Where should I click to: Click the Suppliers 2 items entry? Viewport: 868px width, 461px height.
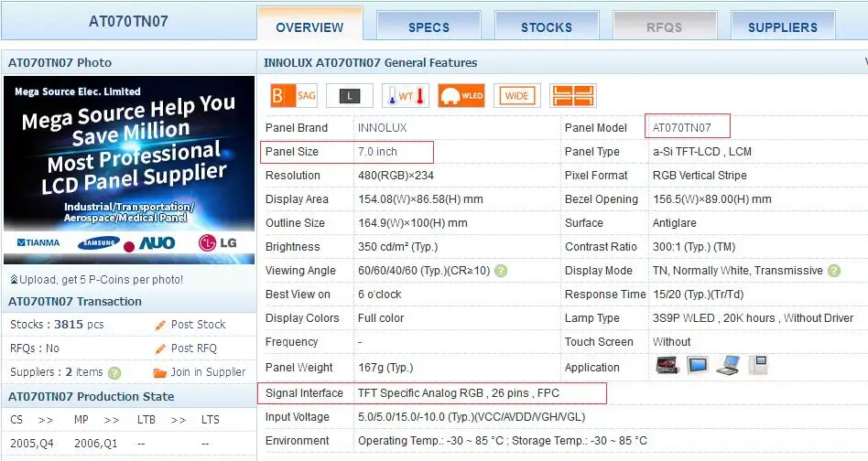[57, 372]
